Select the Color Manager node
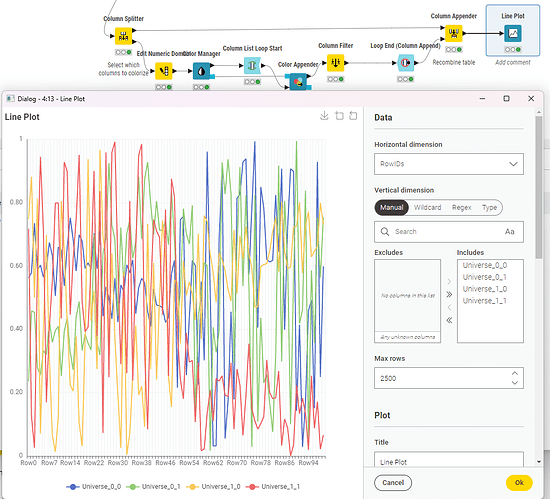 202,72
